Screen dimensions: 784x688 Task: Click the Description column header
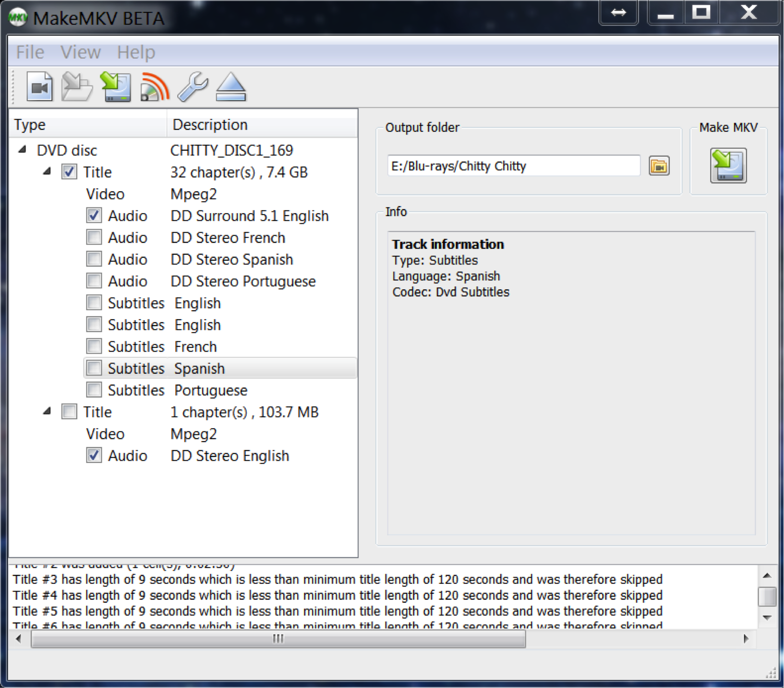coord(262,125)
